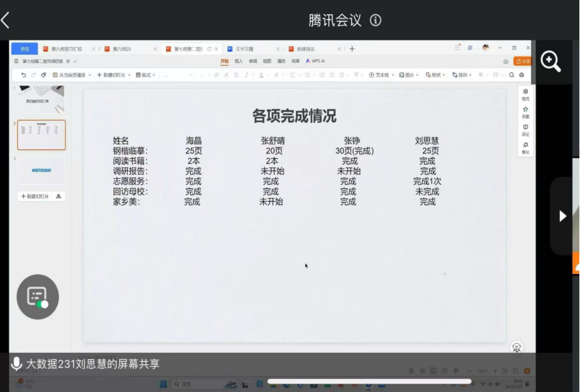The width and height of the screenshot is (580, 392).
Task: Switch to the 第八组23 document tab
Action: pyautogui.click(x=122, y=49)
